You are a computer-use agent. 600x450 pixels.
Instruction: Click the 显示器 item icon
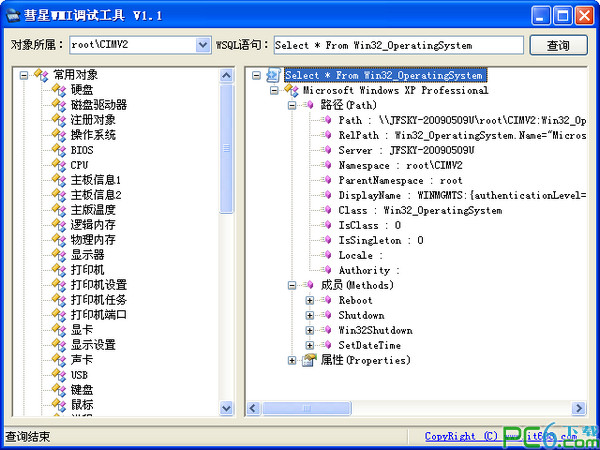pos(59,255)
